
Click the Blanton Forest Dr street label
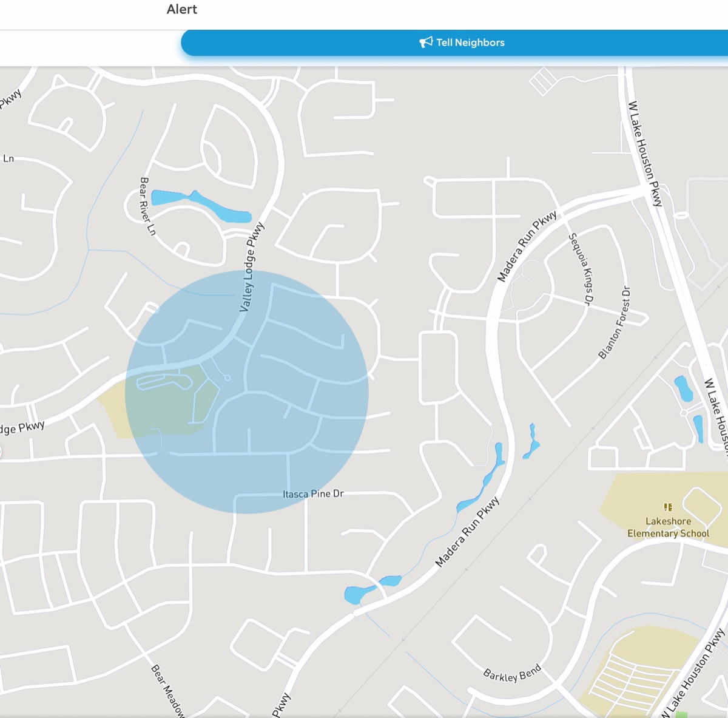(615, 323)
